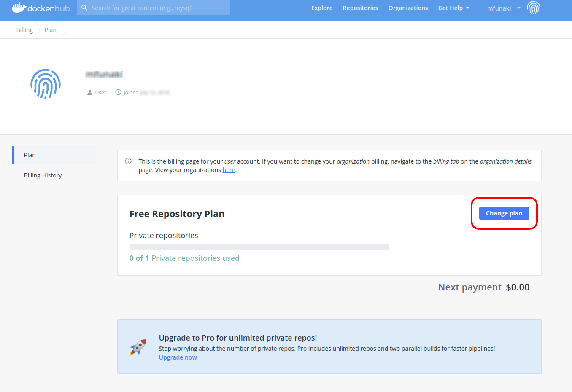
Task: Expand the user menu chevron
Action: click(518, 8)
